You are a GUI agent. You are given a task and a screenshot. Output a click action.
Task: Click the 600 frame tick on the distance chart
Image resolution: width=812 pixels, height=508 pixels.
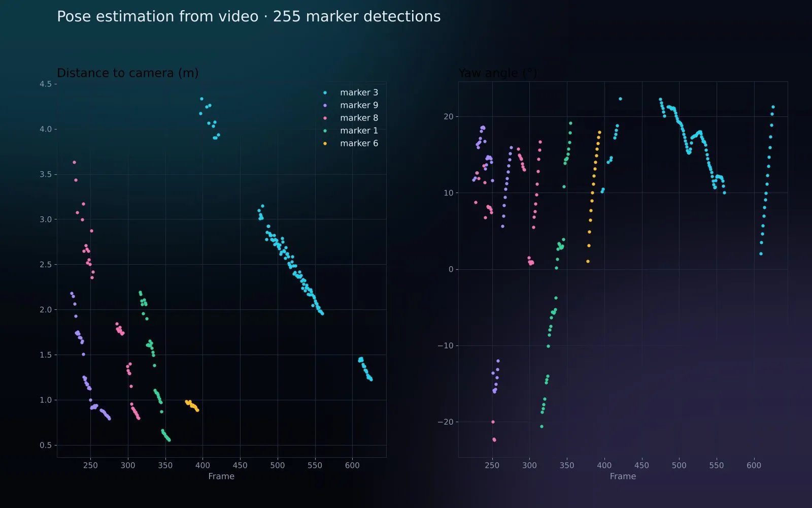tap(352, 465)
